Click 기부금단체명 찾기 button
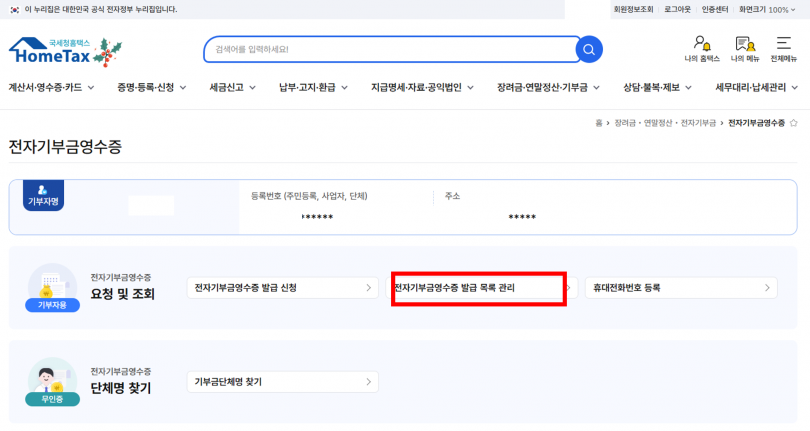 coord(283,382)
